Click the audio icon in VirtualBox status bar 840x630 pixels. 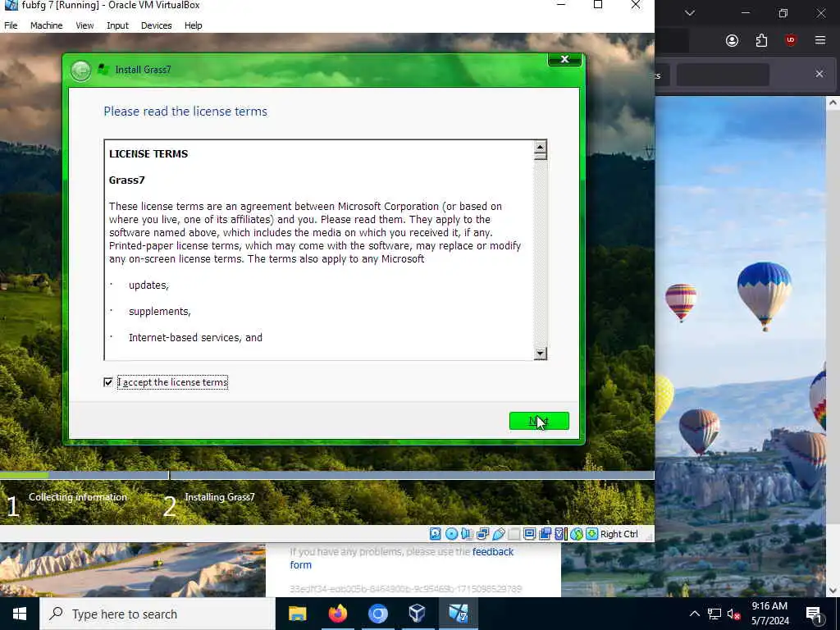click(x=467, y=533)
